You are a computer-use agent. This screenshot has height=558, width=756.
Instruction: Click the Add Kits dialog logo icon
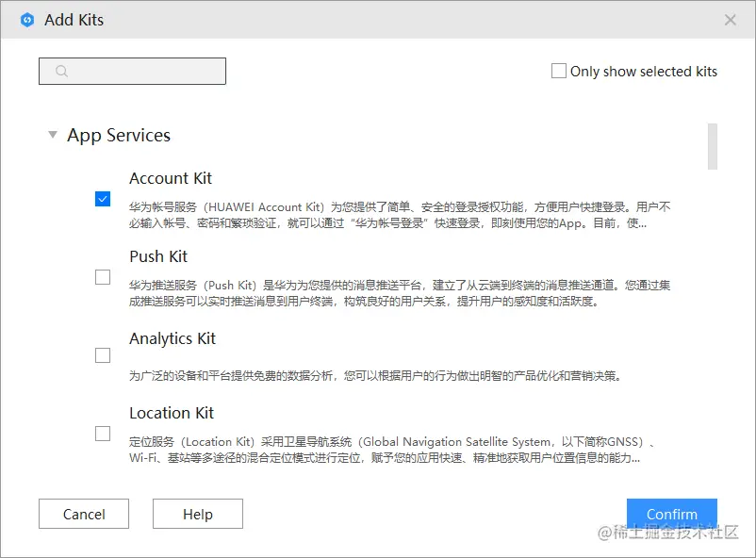(x=27, y=20)
